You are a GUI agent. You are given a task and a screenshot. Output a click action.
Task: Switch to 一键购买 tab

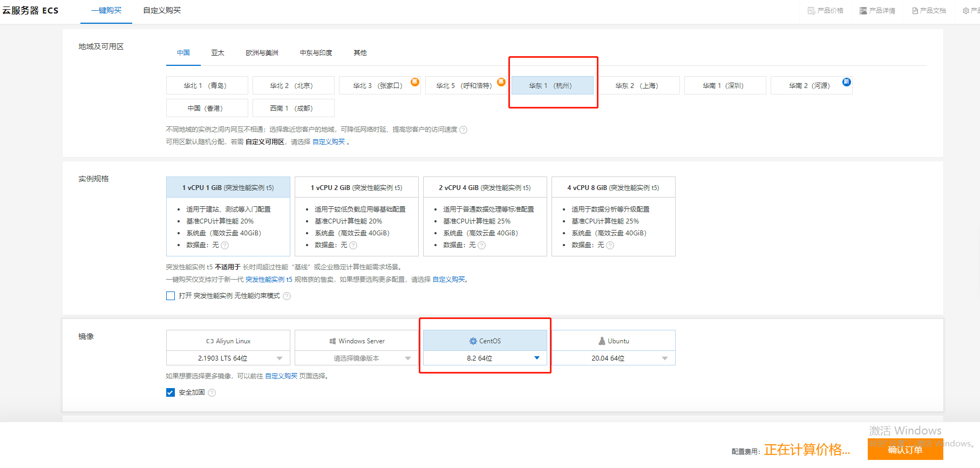[106, 11]
